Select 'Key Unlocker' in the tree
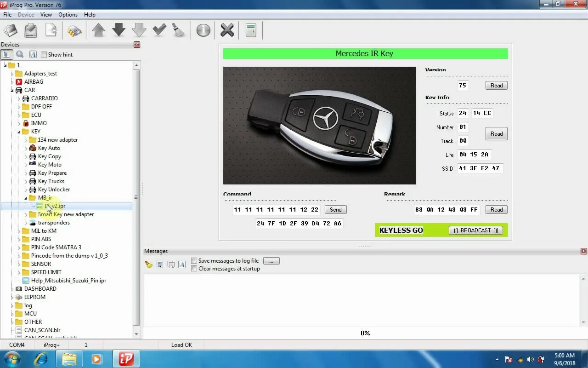 click(x=54, y=190)
